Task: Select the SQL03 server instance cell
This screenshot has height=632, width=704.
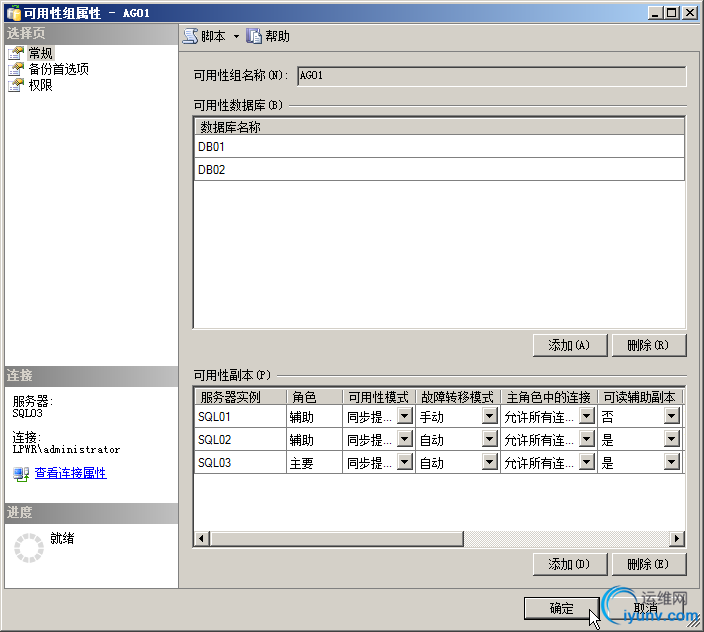Action: tap(241, 462)
